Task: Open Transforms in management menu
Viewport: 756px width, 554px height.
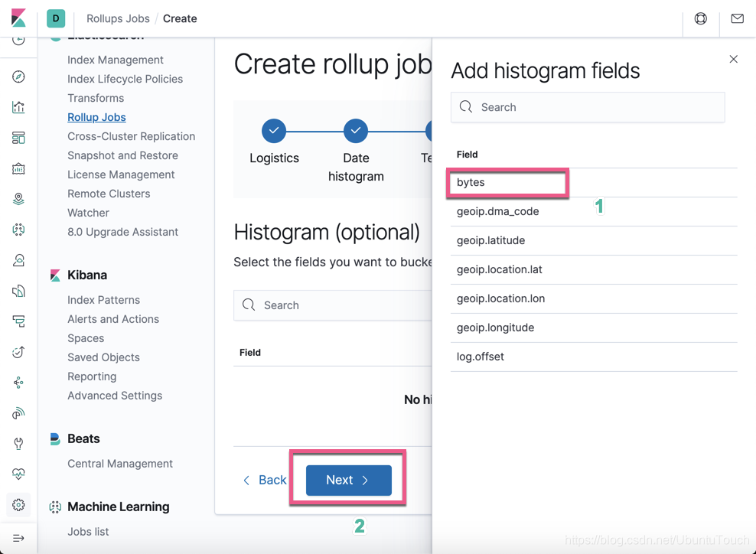Action: pos(96,98)
